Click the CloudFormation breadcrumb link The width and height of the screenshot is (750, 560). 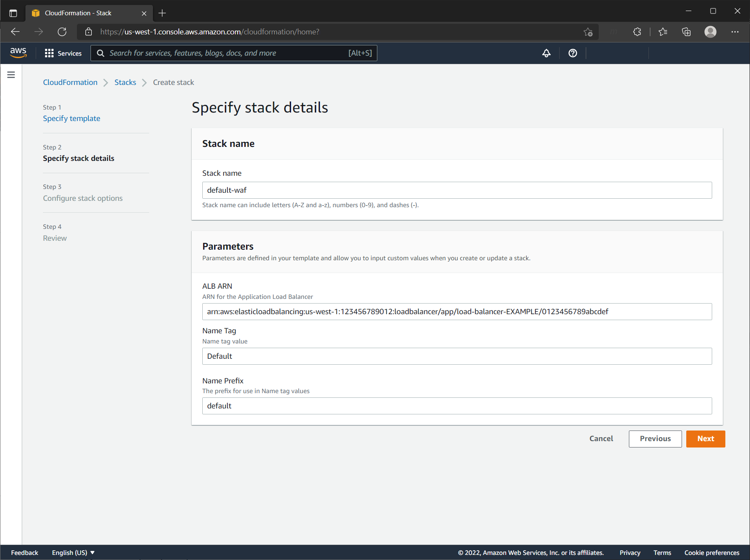(70, 82)
